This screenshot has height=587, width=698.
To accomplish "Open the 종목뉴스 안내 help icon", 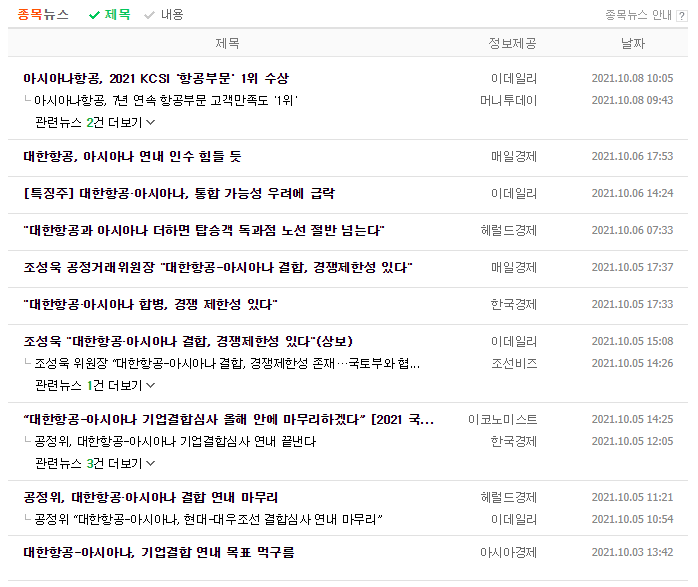I will coord(682,16).
